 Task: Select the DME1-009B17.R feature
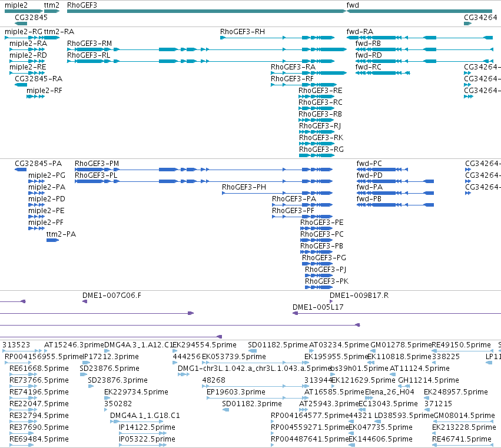331,301
